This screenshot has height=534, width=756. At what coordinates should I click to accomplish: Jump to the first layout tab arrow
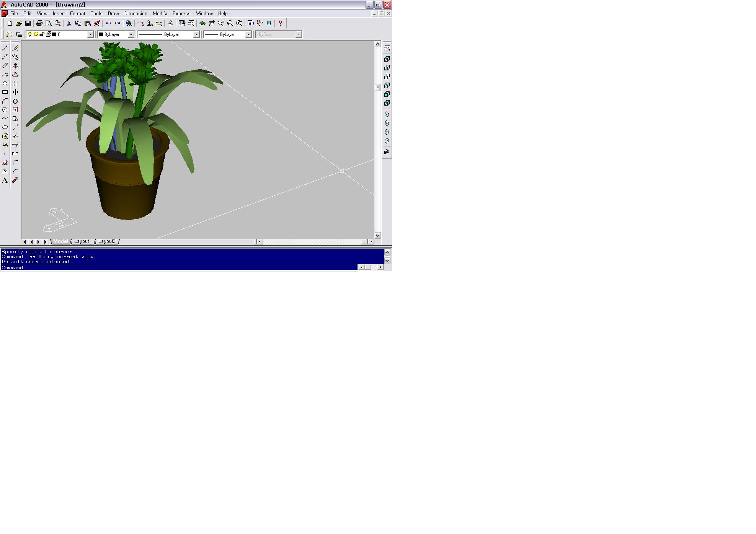coord(24,242)
